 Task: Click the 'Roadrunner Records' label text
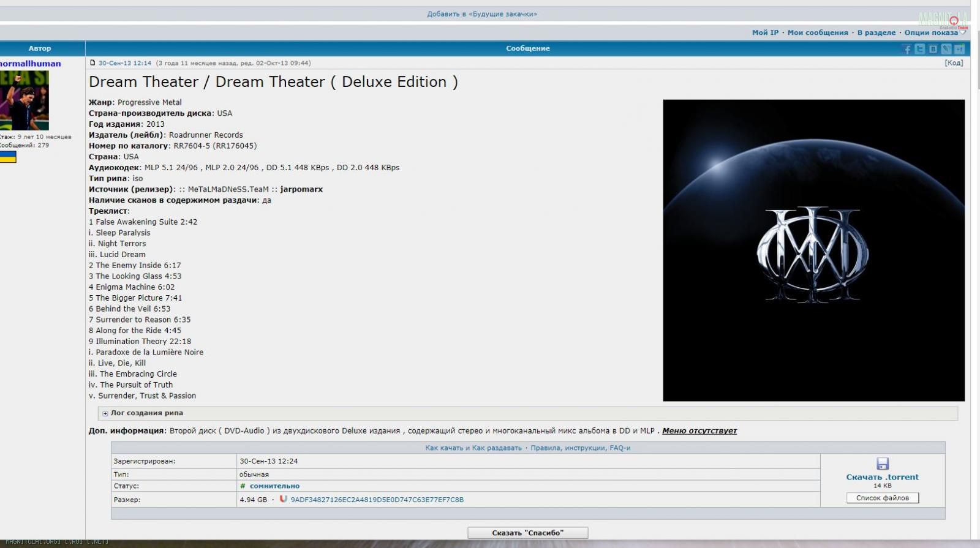point(206,135)
